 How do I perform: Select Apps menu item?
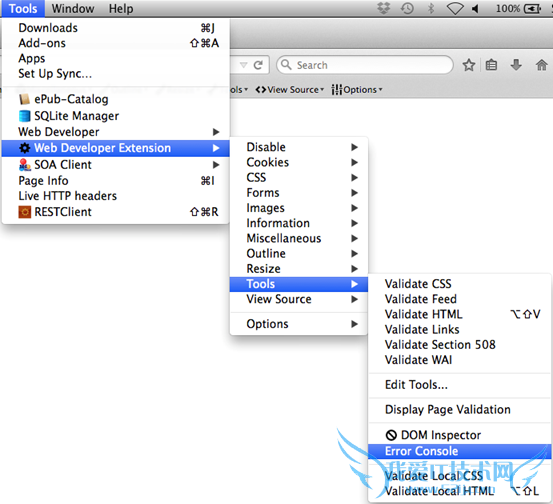(x=116, y=58)
